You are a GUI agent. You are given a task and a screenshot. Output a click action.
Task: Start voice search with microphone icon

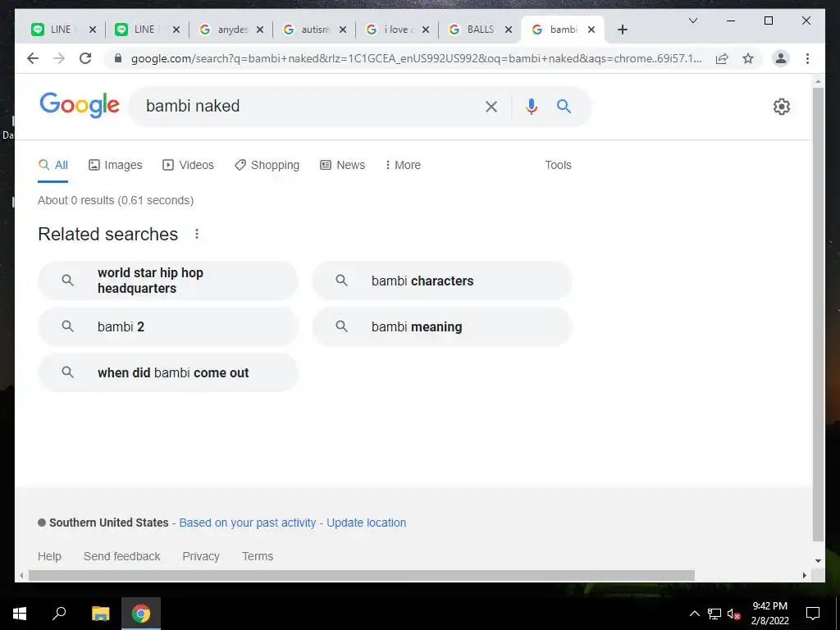531,107
